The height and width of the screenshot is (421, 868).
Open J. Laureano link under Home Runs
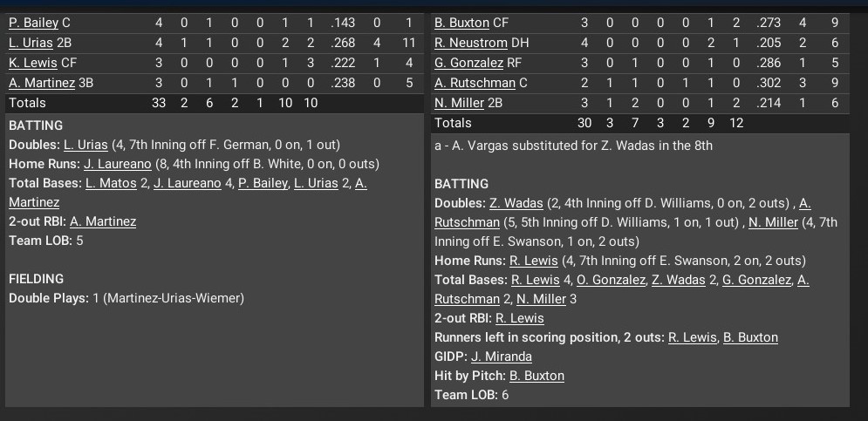pyautogui.click(x=118, y=164)
